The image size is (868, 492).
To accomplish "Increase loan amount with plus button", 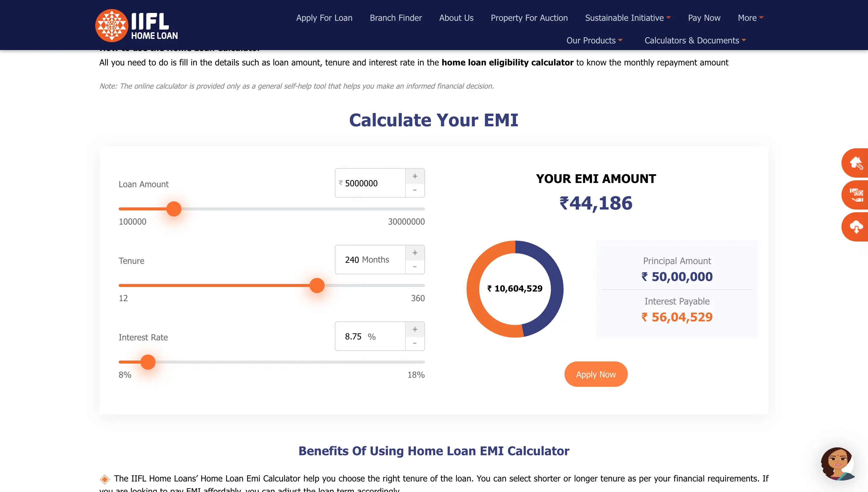I will (415, 176).
